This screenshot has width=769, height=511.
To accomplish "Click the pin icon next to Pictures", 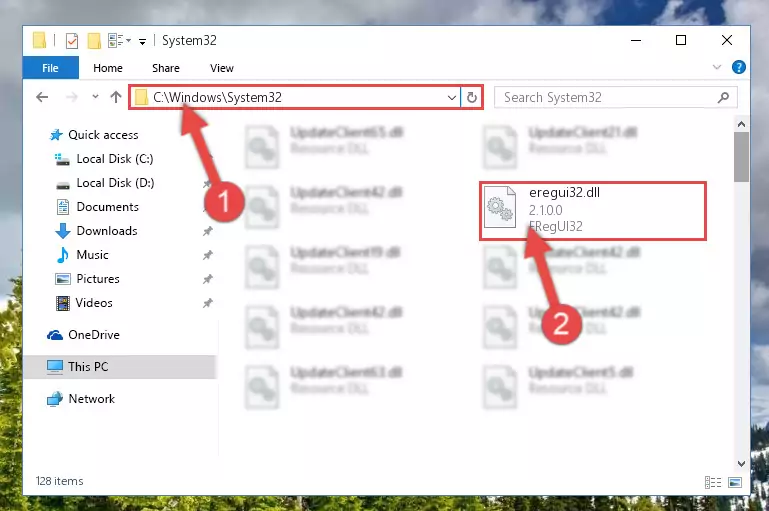I will (207, 279).
